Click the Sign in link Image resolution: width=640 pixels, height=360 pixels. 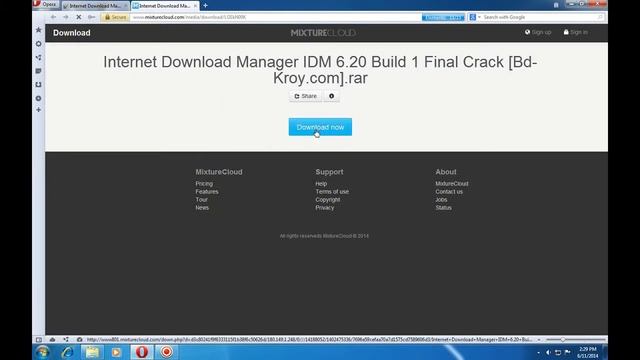(576, 32)
